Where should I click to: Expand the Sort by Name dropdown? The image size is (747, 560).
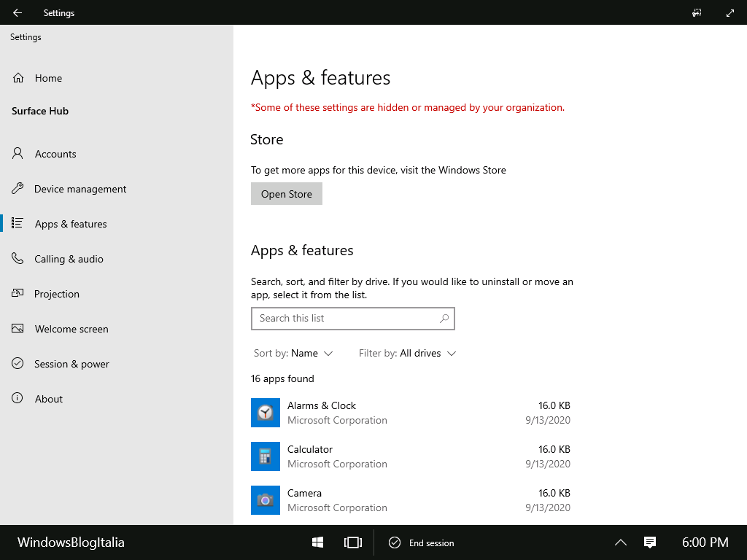(293, 354)
